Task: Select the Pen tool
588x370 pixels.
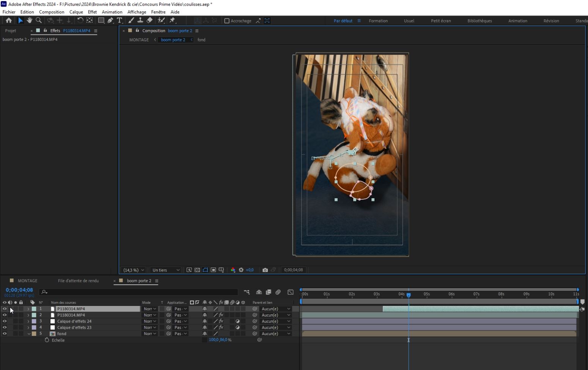Action: (x=110, y=20)
